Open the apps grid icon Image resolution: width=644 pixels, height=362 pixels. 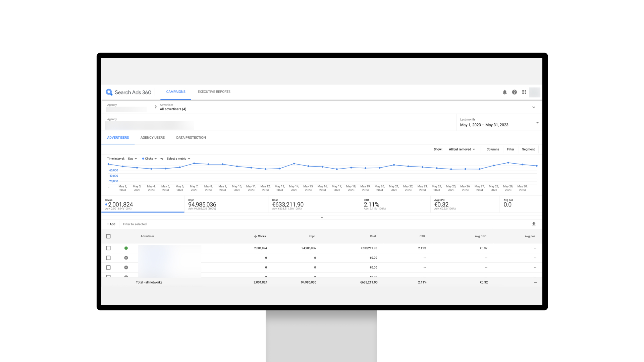(524, 92)
